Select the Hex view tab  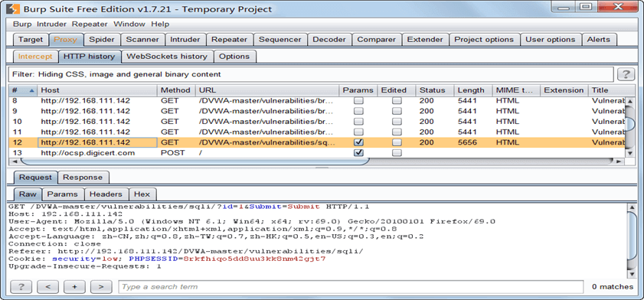142,194
